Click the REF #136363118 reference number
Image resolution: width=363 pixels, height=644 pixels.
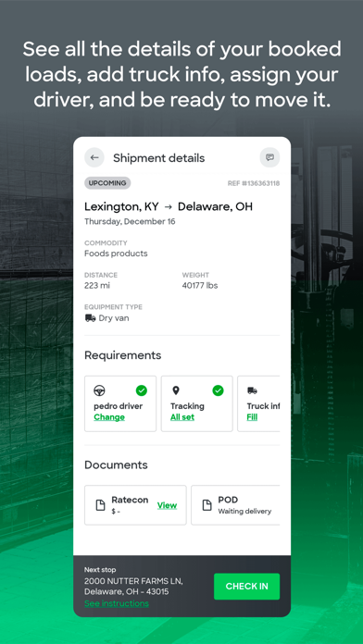click(254, 183)
